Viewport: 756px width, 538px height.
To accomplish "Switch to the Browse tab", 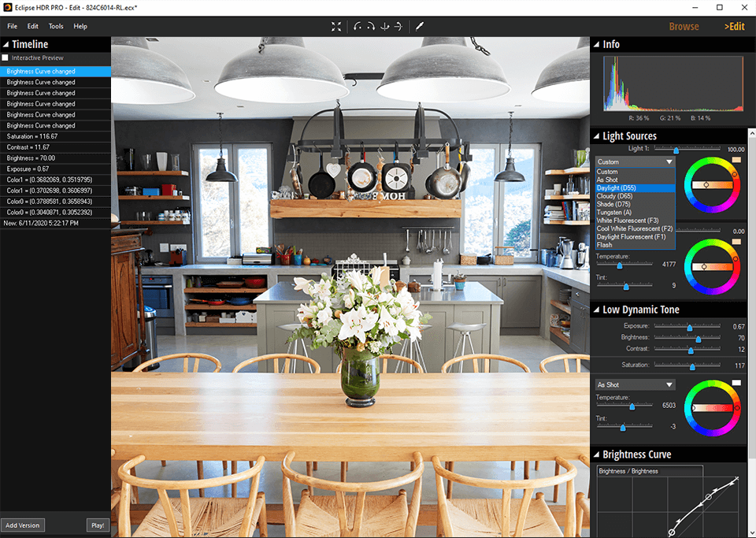I will coord(684,26).
